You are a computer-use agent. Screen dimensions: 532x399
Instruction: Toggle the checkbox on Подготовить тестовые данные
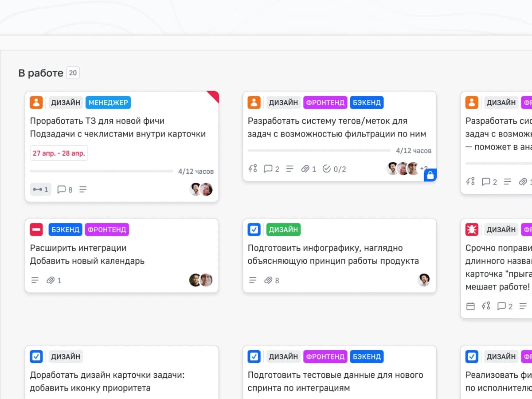254,356
